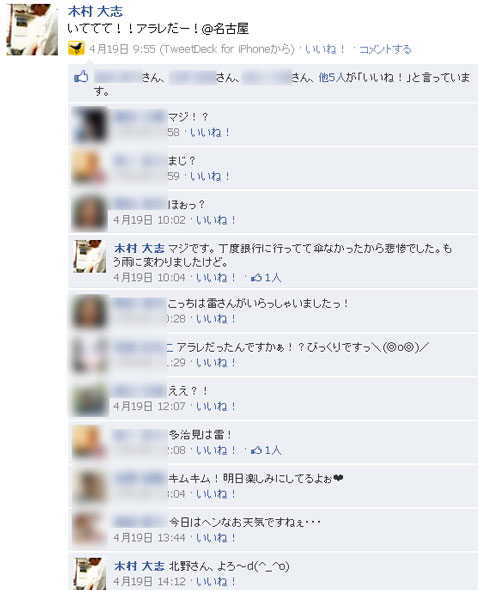Image resolution: width=480 pixels, height=590 pixels.
Task: Click the commenter avatar beside ほぉっ?
Action: pos(89,212)
